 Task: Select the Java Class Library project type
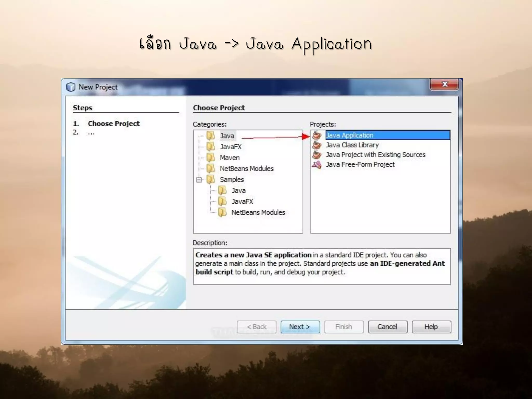(352, 145)
